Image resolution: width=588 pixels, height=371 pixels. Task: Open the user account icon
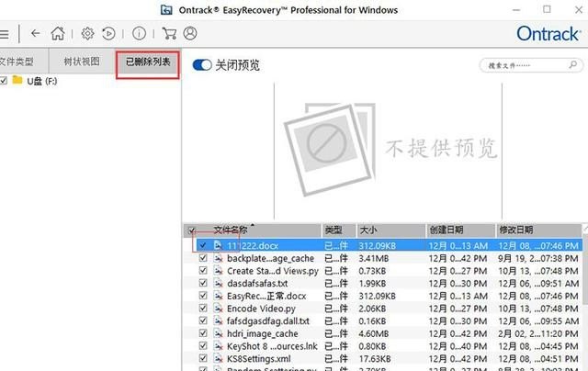[x=190, y=33]
